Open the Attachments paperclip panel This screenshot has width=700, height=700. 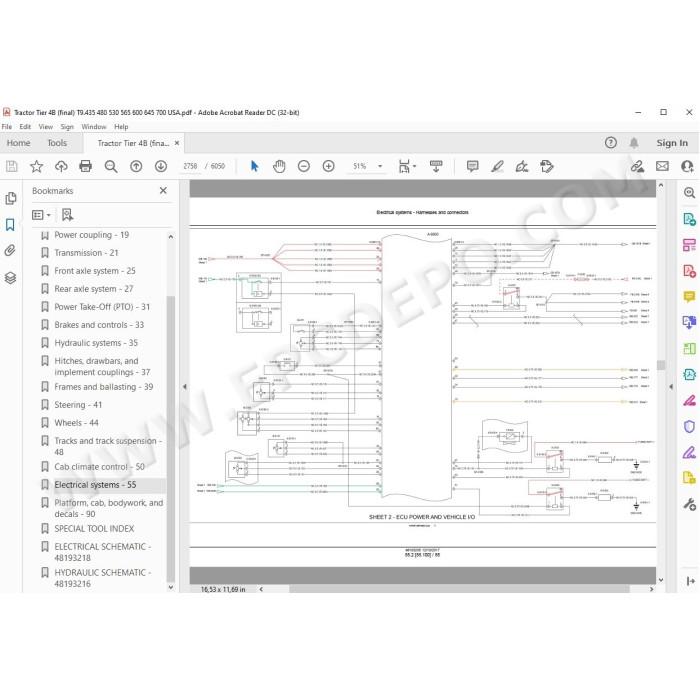point(10,250)
